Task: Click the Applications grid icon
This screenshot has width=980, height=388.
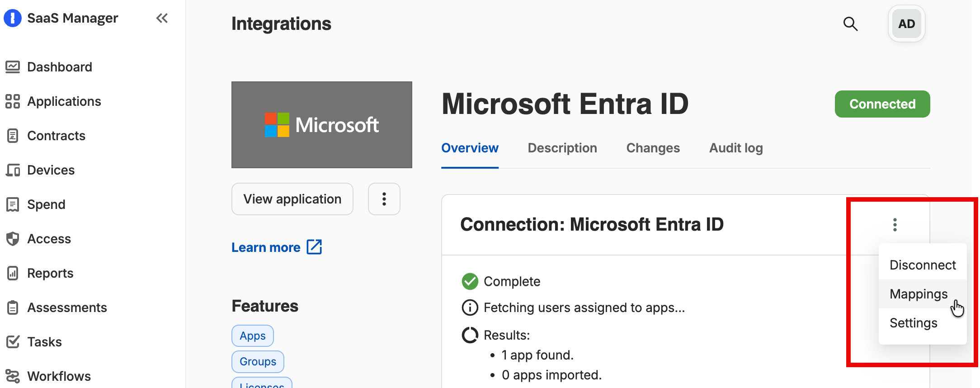Action: pos(13,101)
